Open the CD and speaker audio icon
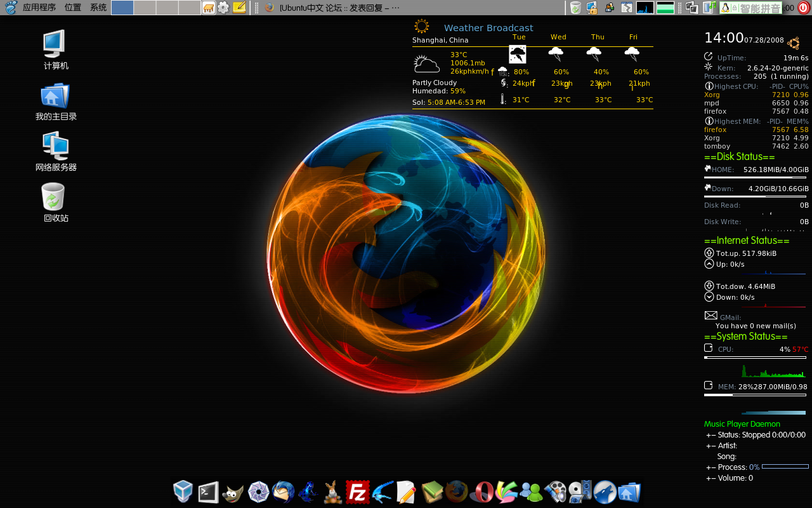This screenshot has height=508, width=812. (580, 491)
